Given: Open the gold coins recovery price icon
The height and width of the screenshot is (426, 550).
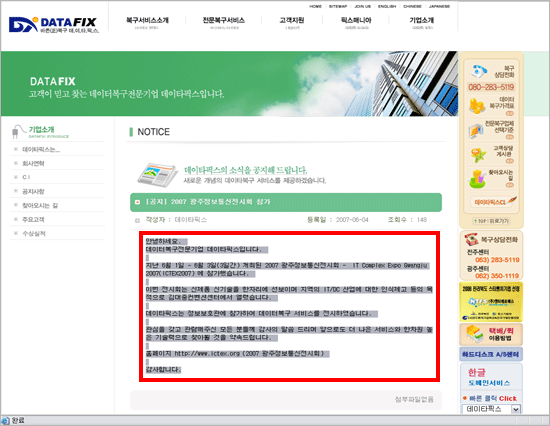Looking at the screenshot, I should point(477,106).
